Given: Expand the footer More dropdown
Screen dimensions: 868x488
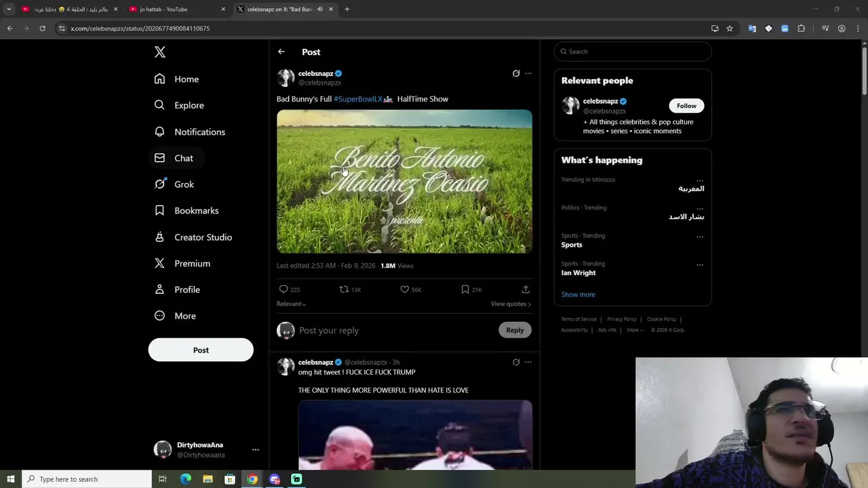Looking at the screenshot, I should point(635,330).
